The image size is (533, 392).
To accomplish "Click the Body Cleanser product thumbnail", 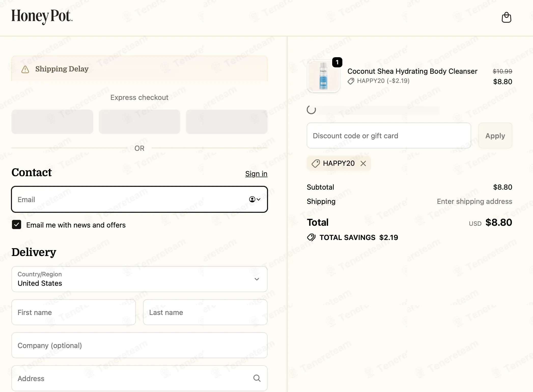I will [323, 76].
